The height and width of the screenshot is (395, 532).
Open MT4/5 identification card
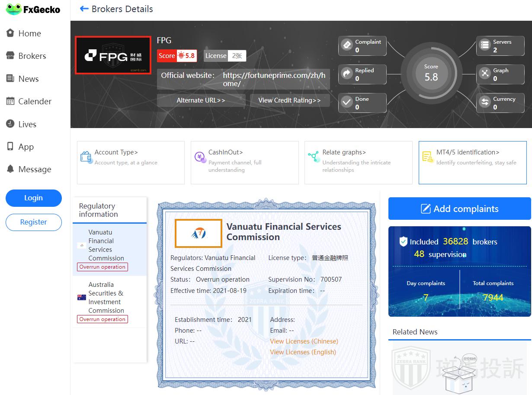click(x=472, y=162)
